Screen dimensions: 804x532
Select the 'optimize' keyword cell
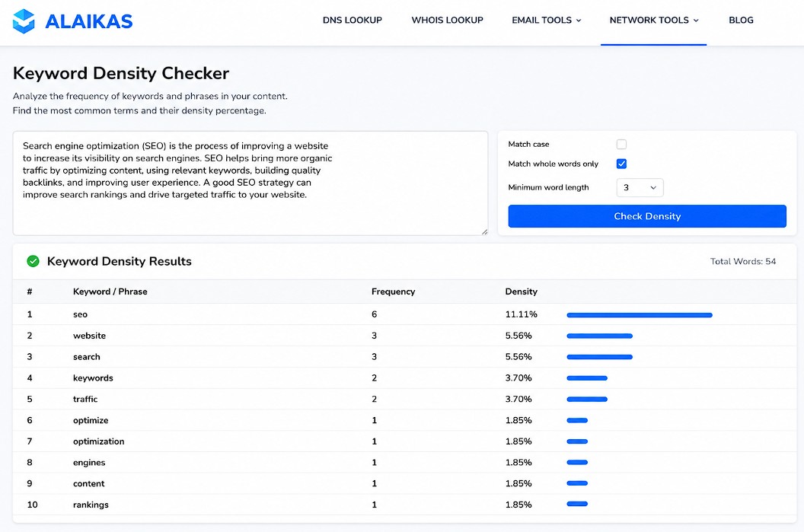91,420
